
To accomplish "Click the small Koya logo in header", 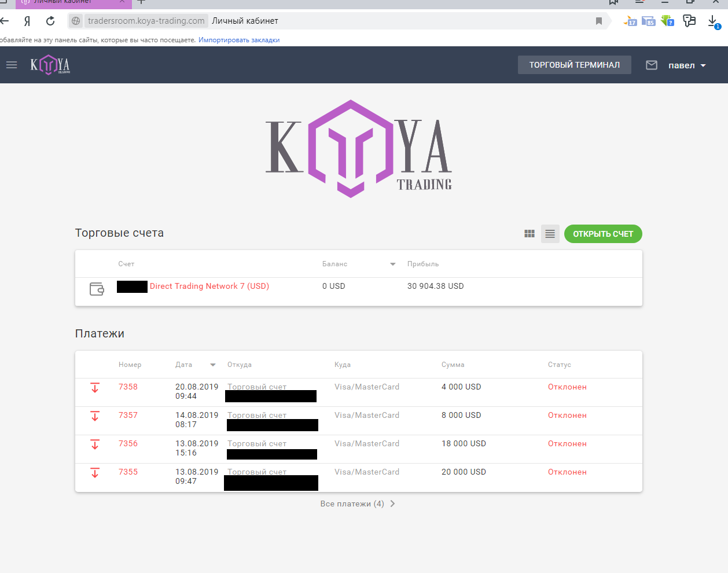I will [x=50, y=65].
